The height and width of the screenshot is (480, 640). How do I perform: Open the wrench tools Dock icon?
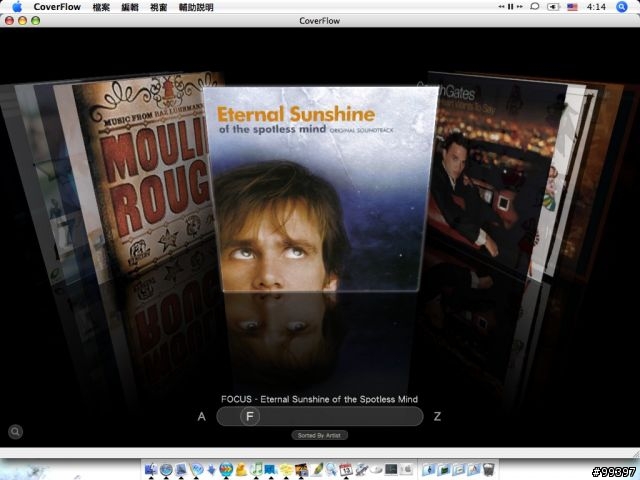coord(361,469)
